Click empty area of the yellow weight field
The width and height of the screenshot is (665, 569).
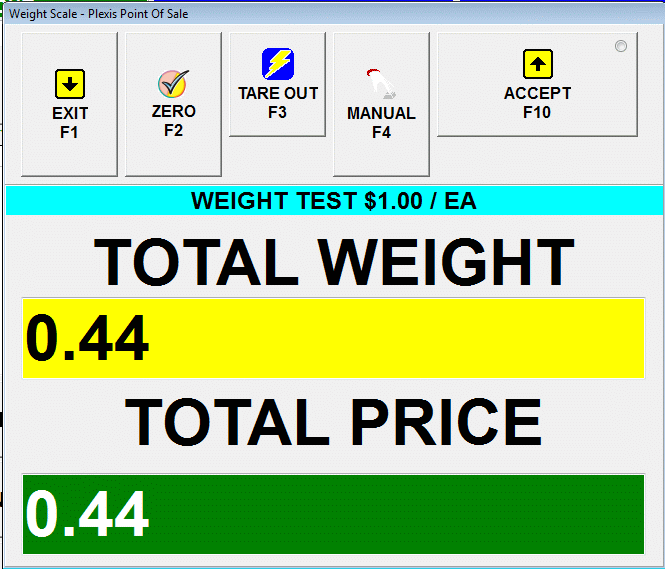pyautogui.click(x=420, y=338)
